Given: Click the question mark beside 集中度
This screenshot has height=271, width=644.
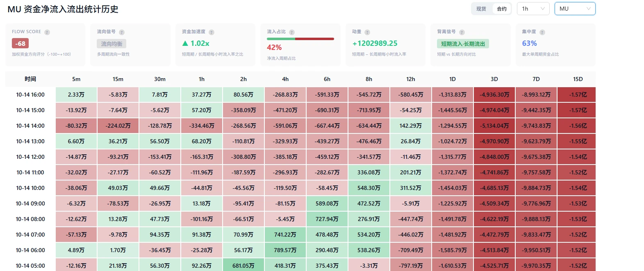Looking at the screenshot, I should click(x=542, y=32).
